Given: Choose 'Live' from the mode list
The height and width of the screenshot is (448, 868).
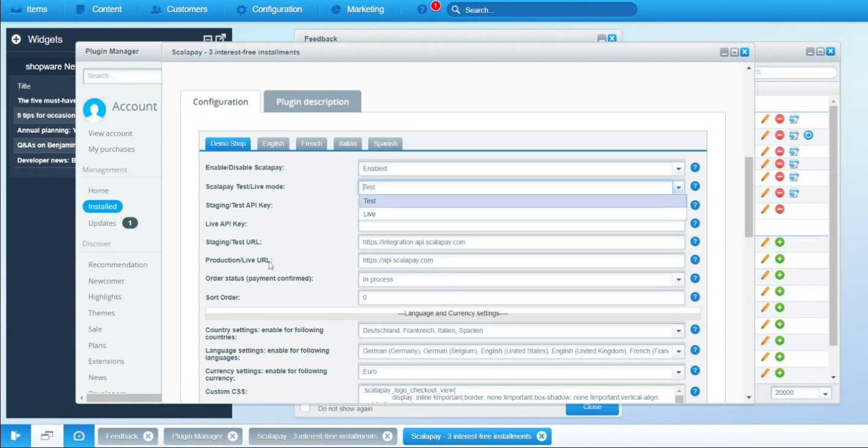Looking at the screenshot, I should (x=523, y=214).
